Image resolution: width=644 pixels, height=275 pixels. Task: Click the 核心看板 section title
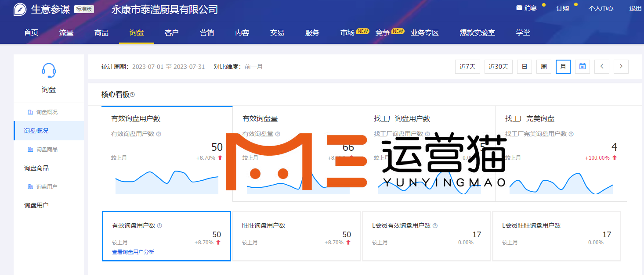coord(116,95)
